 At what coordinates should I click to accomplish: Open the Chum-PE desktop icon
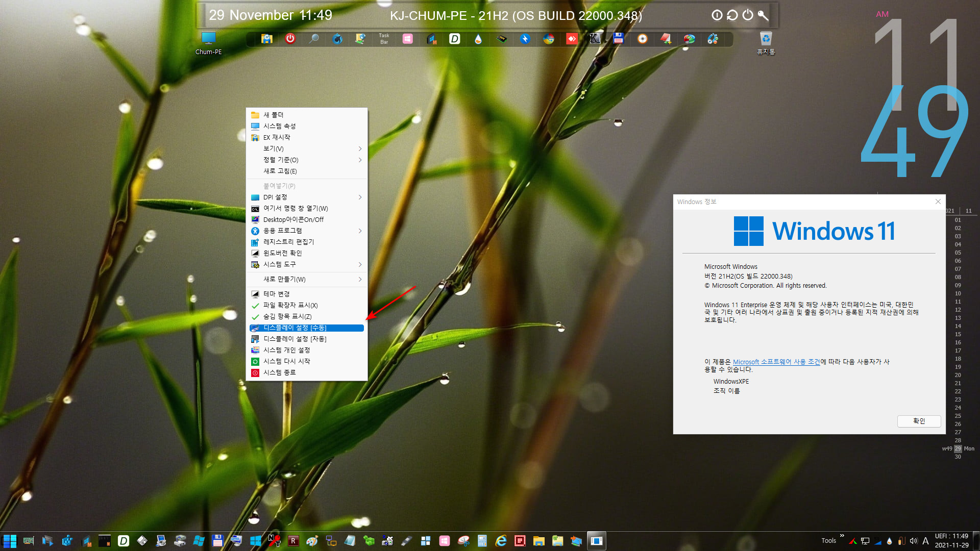click(x=208, y=43)
